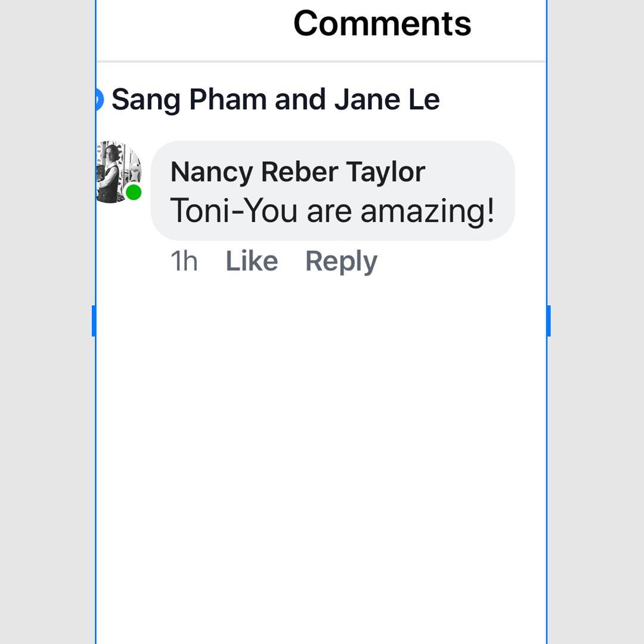Click the blue reaction icon beside Sang Pham
This screenshot has width=644, height=644.
pyautogui.click(x=100, y=100)
